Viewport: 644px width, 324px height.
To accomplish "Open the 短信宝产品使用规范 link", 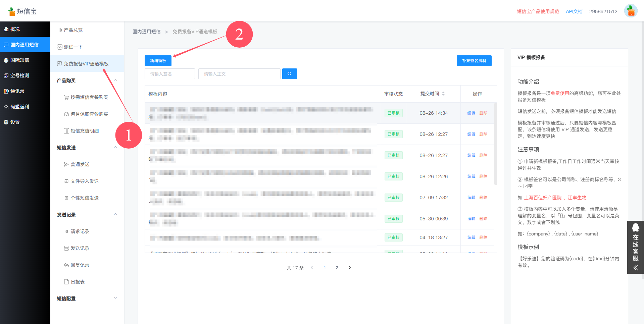I will (538, 11).
